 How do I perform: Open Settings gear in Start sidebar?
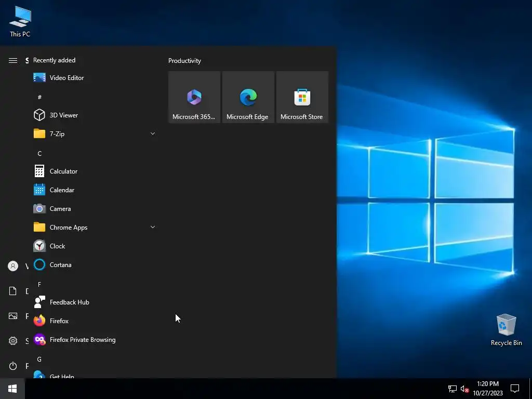[13, 341]
